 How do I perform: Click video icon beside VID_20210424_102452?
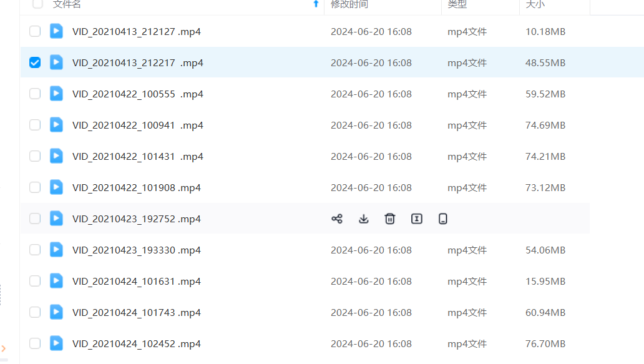coord(57,343)
